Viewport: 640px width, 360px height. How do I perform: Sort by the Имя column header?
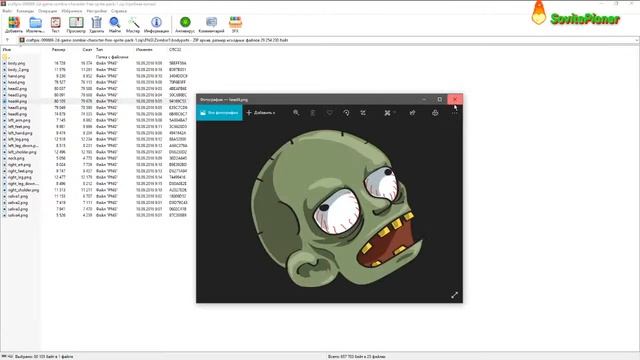point(7,49)
